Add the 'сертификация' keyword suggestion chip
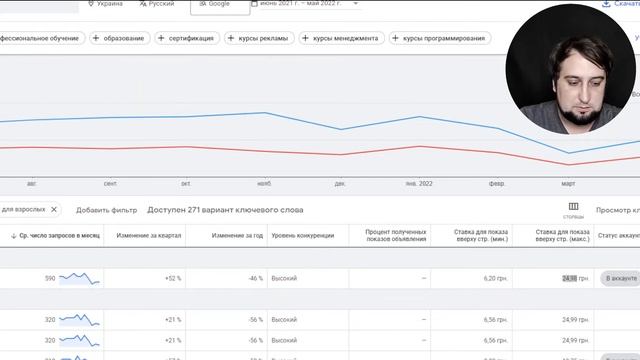The height and width of the screenshot is (360, 640). click(187, 38)
